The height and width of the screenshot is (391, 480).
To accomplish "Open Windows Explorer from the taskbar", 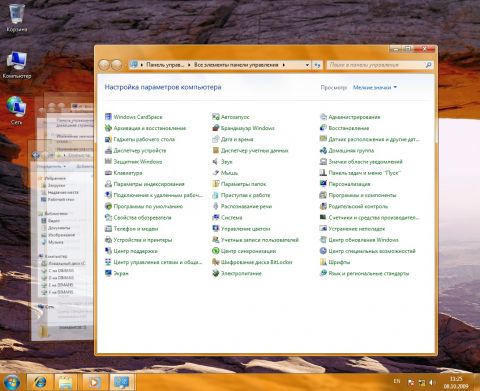I will (x=66, y=382).
